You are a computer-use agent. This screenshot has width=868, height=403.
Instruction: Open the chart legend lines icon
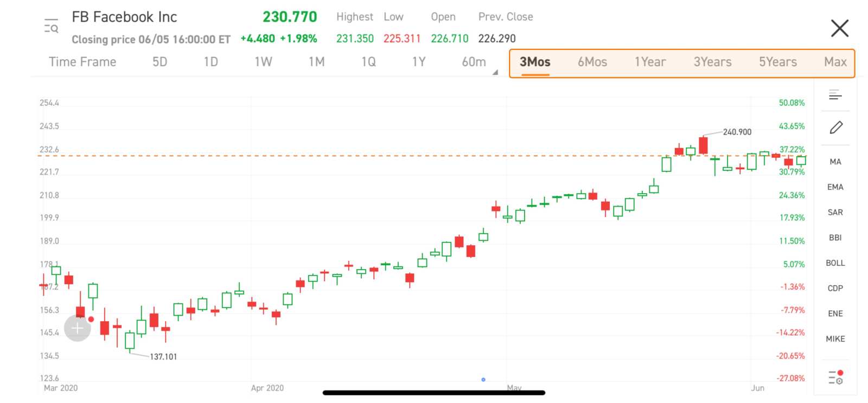tap(835, 95)
